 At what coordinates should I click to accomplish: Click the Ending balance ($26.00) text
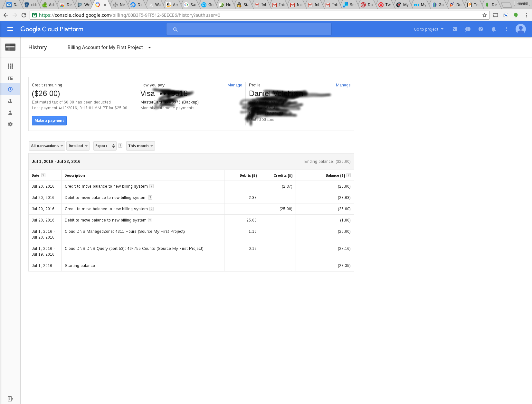tap(328, 162)
